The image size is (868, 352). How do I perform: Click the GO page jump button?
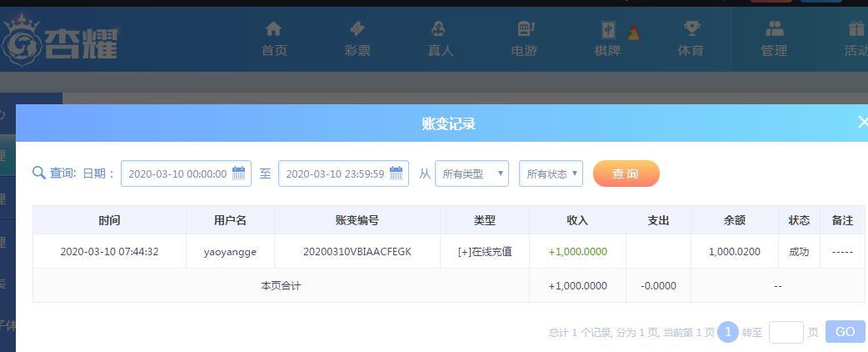tap(845, 331)
